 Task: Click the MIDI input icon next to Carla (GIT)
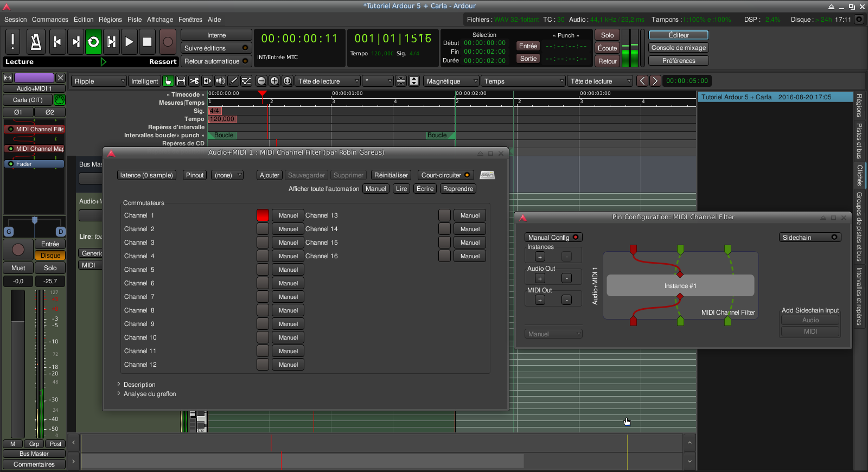point(60,100)
